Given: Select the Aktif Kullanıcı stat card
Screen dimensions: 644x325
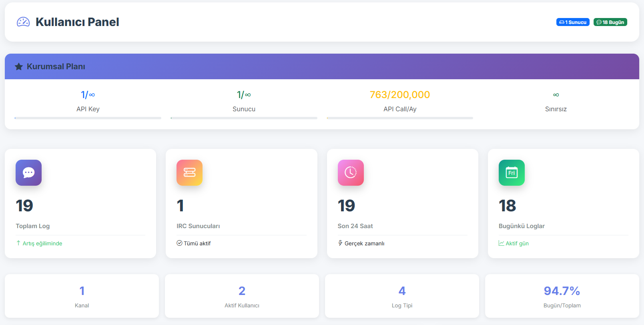Looking at the screenshot, I should (242, 296).
